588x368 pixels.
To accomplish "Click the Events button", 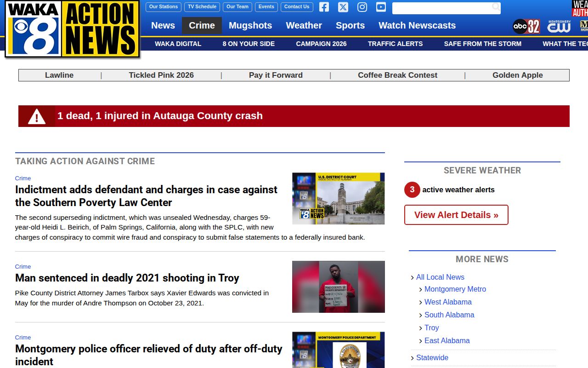I will (266, 7).
